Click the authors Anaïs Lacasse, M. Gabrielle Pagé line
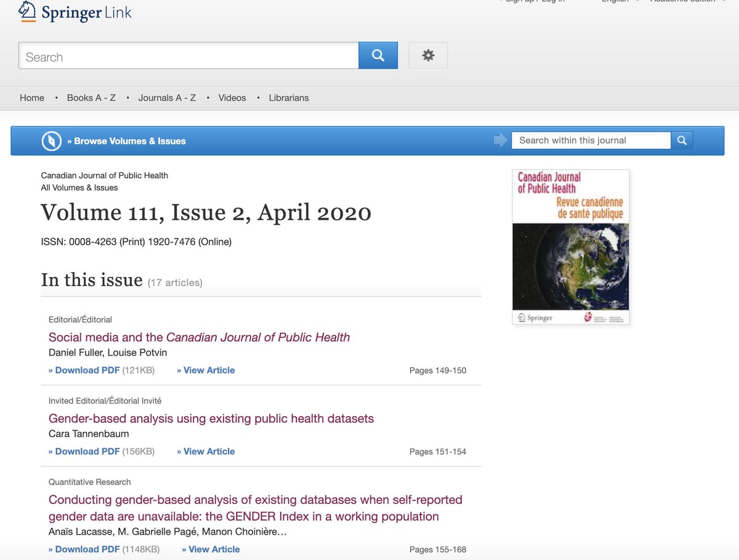 (168, 532)
